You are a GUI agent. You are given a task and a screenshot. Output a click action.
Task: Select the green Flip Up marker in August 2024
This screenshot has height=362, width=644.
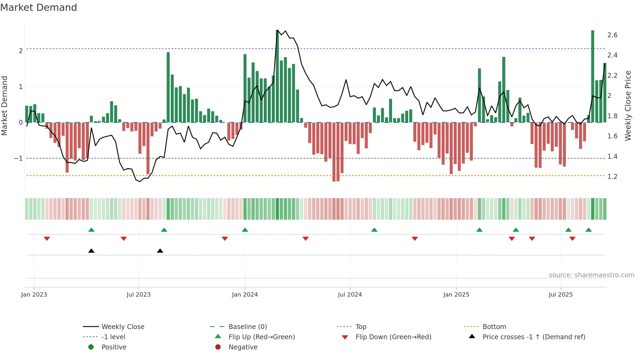coord(374,230)
